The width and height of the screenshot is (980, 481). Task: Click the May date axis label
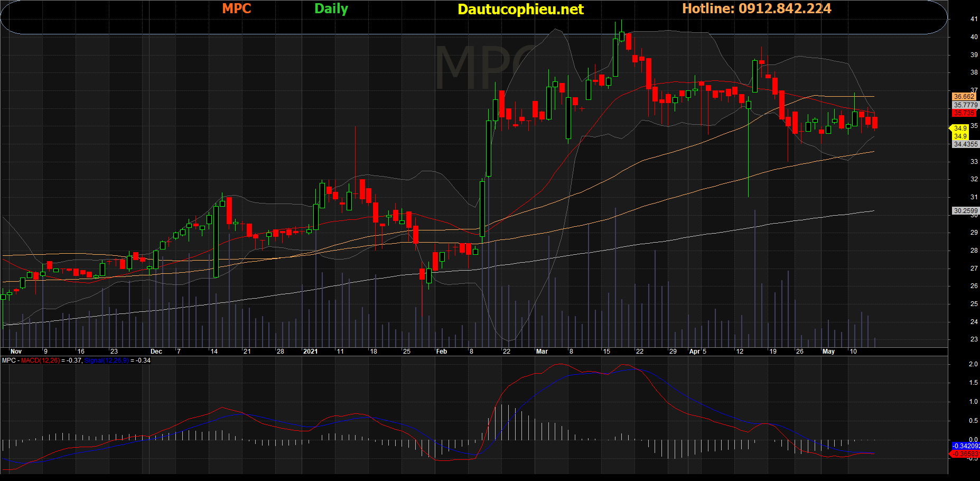coord(828,351)
